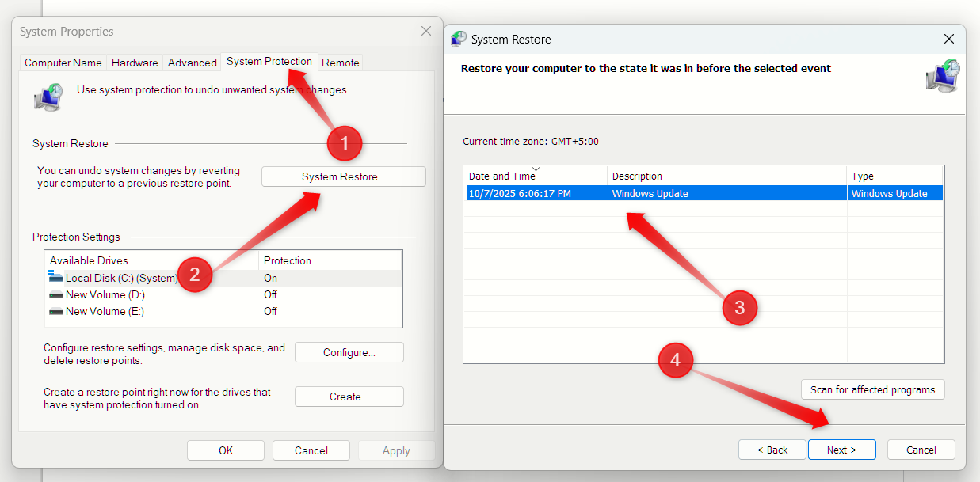Screen dimensions: 980x482
Task: Open the Advanced tab
Action: coord(192,63)
